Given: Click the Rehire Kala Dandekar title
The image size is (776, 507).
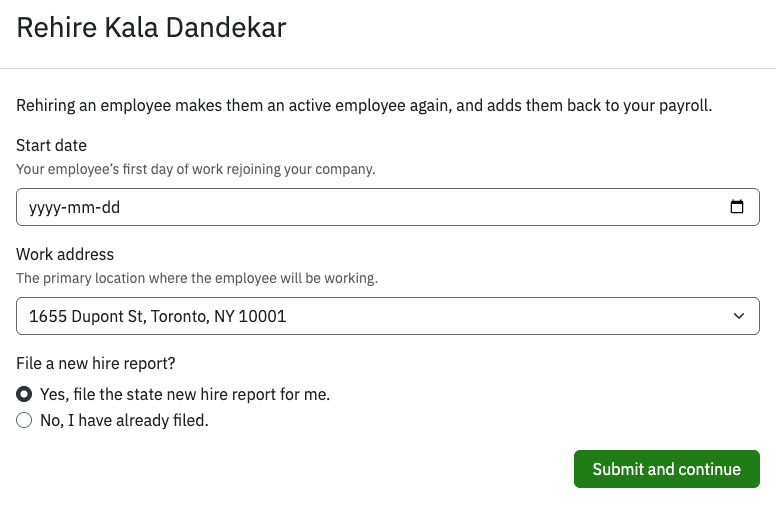Looking at the screenshot, I should [151, 27].
